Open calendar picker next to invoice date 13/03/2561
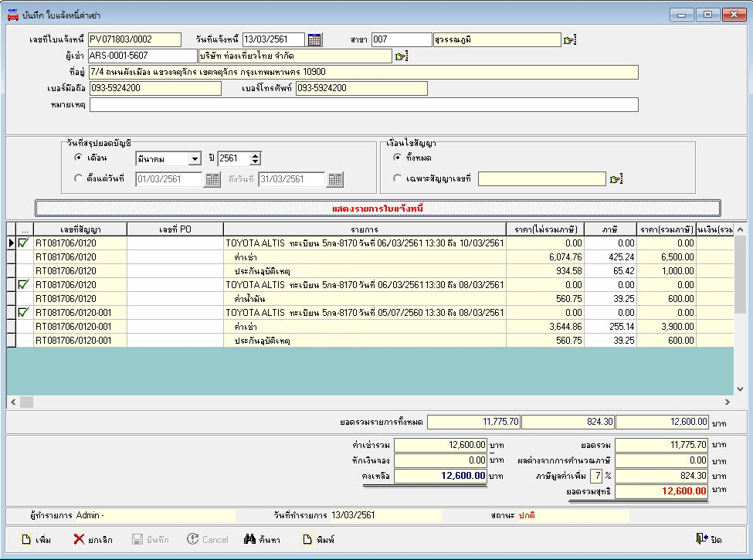This screenshot has height=560, width=753. 314,39
